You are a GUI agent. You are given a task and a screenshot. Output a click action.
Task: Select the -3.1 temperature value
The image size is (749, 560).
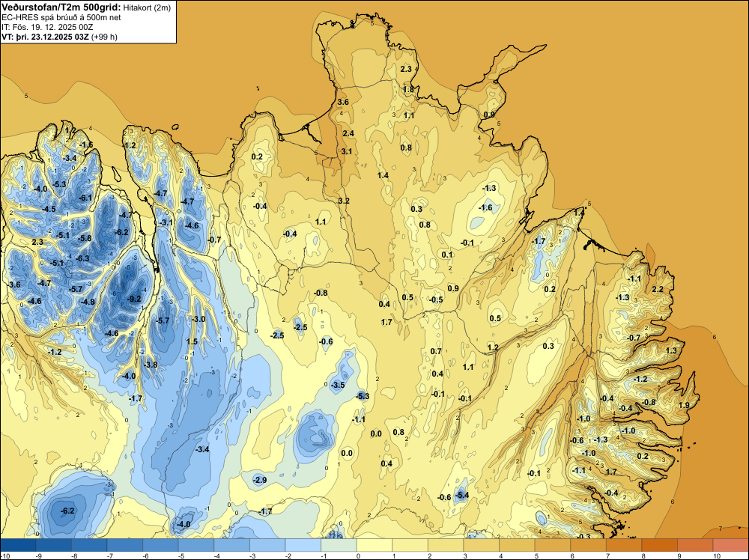coord(166,222)
